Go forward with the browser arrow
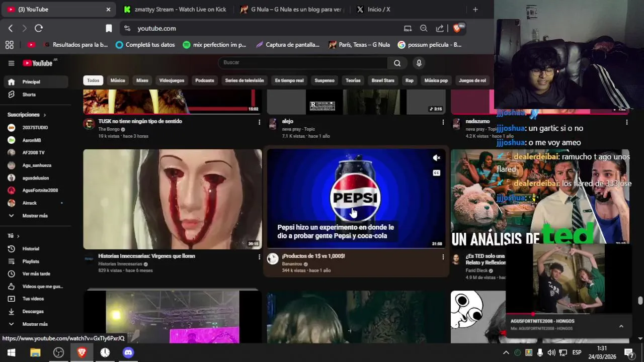Screen dimensions: 644x362 [24, 28]
